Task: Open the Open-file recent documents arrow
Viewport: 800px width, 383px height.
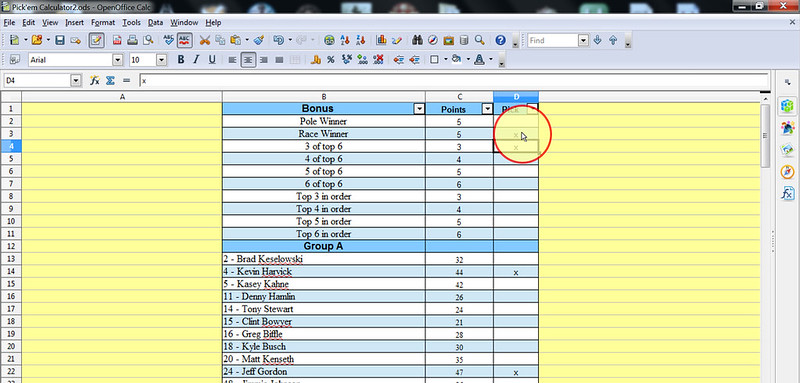Action: [x=48, y=40]
